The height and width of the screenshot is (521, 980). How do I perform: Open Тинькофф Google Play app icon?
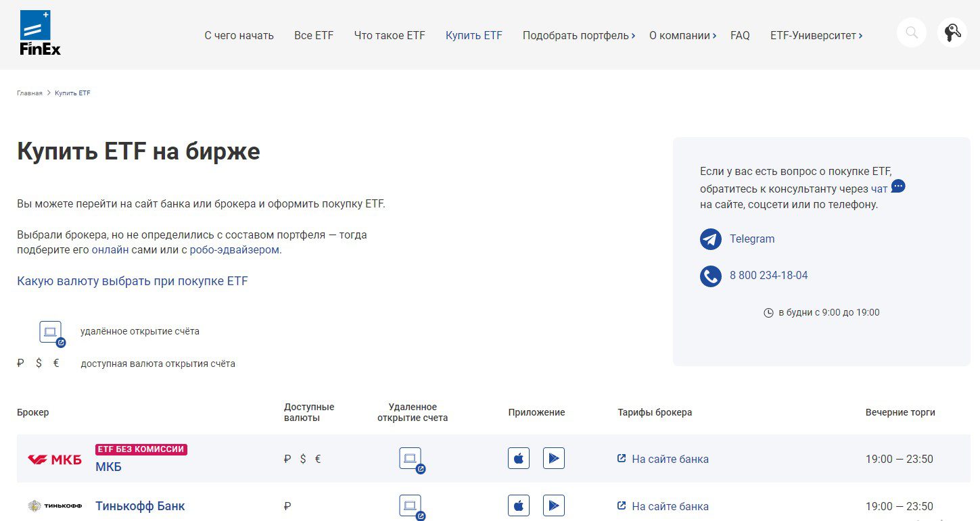tap(554, 505)
